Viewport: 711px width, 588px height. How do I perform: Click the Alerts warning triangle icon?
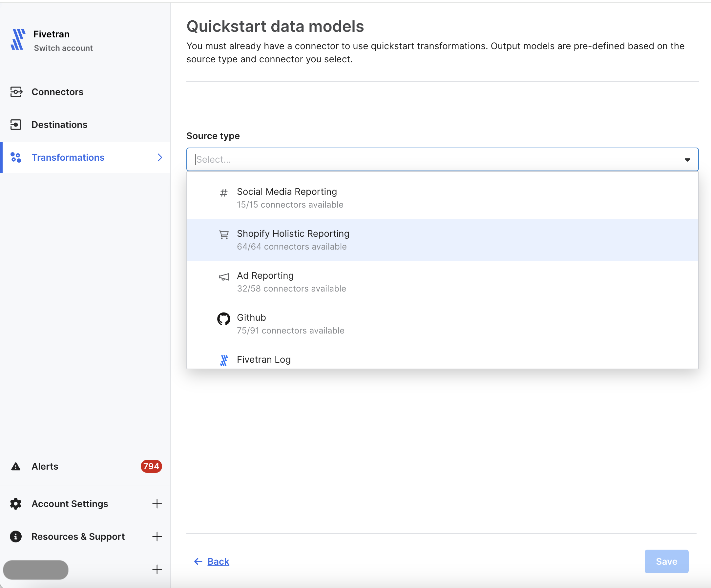(x=15, y=467)
